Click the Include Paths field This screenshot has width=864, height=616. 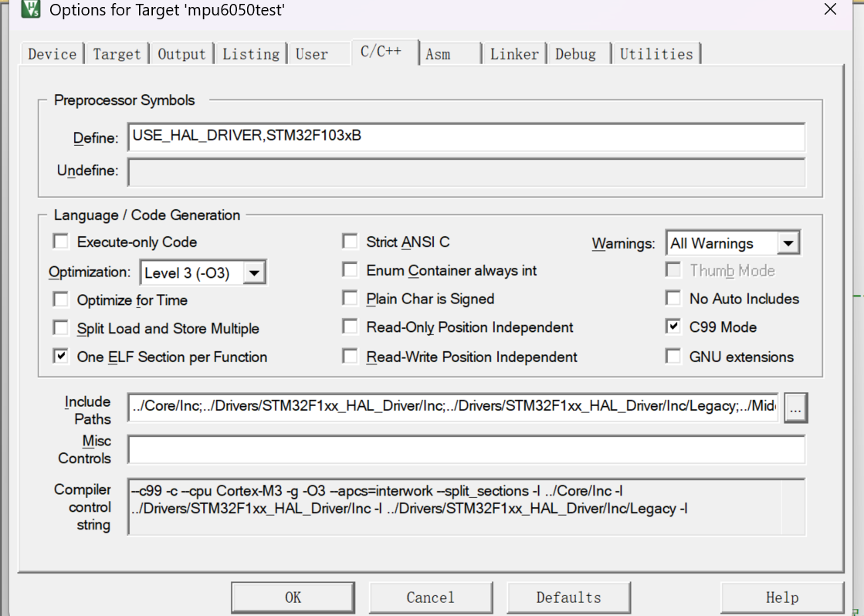click(453, 407)
